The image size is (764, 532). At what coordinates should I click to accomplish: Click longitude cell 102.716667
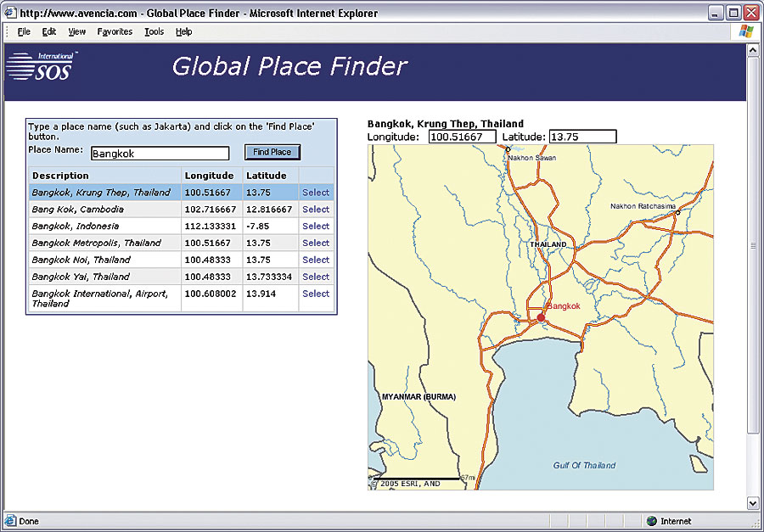(x=210, y=209)
